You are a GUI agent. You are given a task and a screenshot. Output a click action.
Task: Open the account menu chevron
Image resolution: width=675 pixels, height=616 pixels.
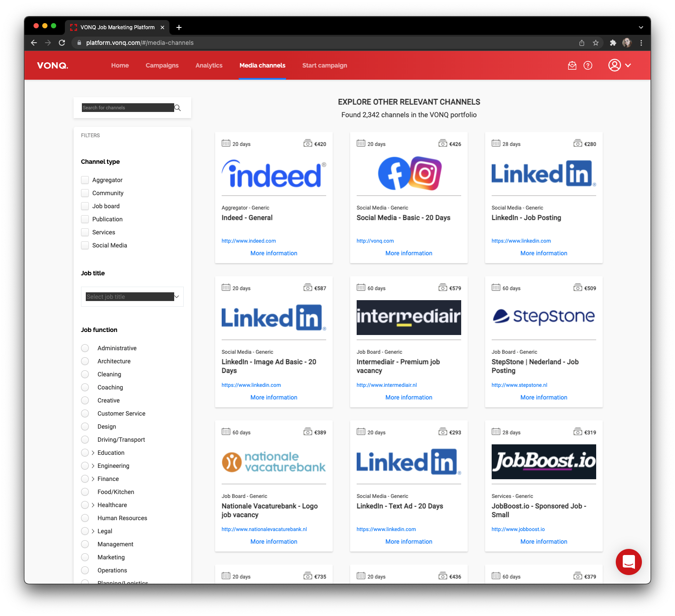click(x=628, y=65)
